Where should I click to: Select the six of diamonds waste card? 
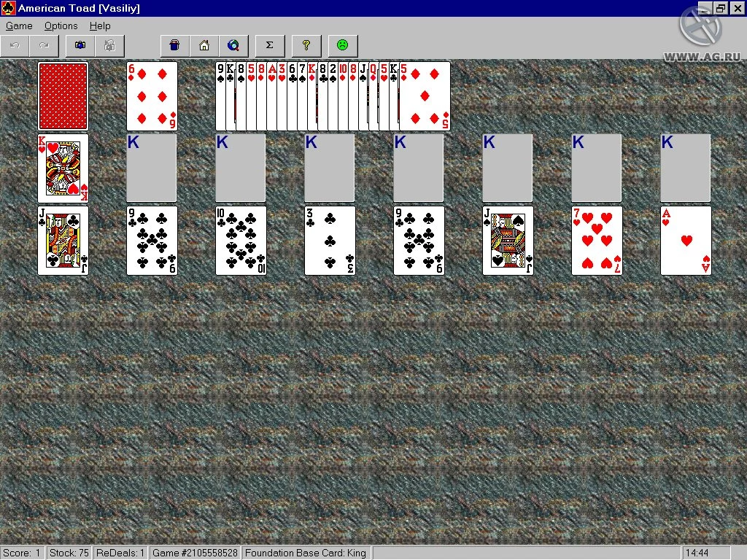(152, 96)
